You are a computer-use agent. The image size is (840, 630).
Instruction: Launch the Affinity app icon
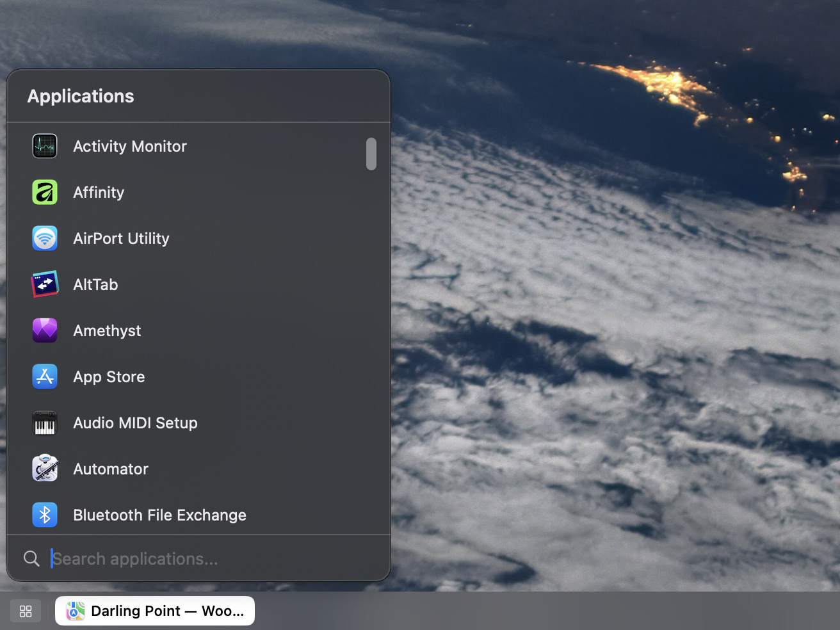(44, 192)
